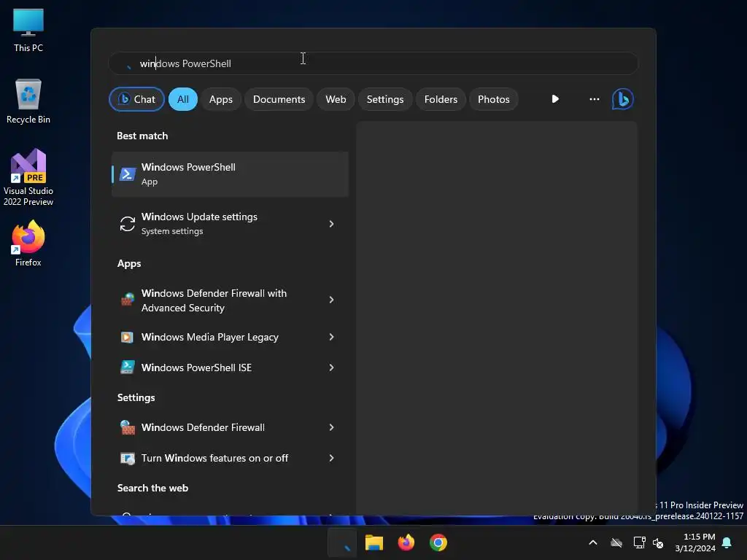Open the Recycle Bin desktop icon
747x560 pixels.
tap(28, 101)
